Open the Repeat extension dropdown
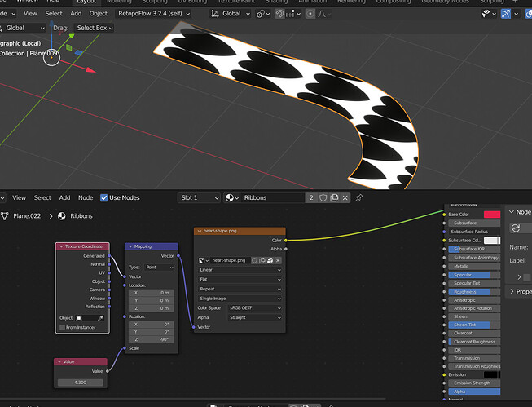Viewport: 532px width, 407px height. (x=240, y=289)
